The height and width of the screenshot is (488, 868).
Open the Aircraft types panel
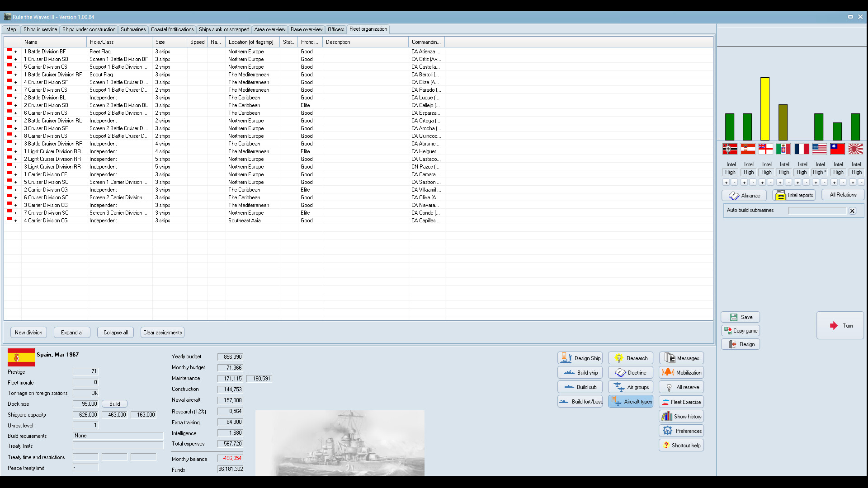pos(630,401)
